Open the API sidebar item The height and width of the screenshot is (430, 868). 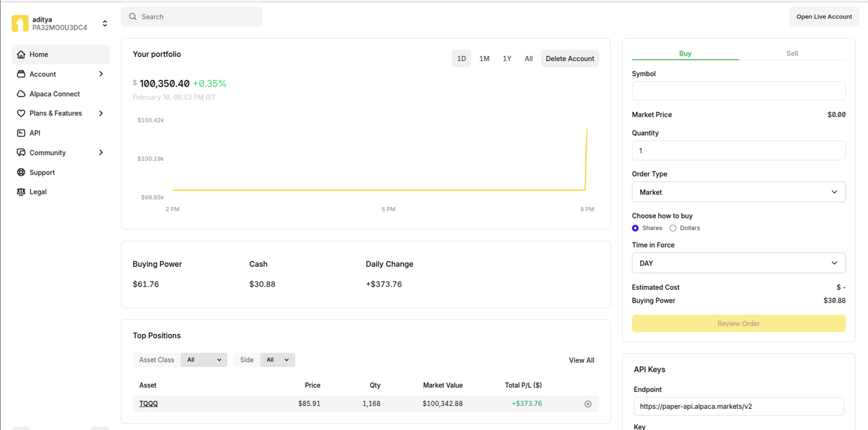tap(60, 133)
